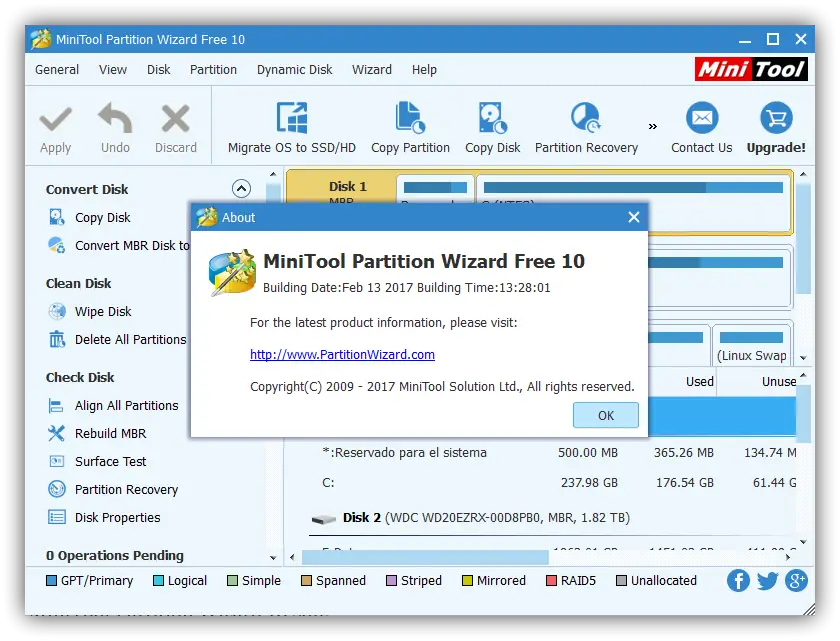Select the Linux Swap partition block

click(752, 345)
